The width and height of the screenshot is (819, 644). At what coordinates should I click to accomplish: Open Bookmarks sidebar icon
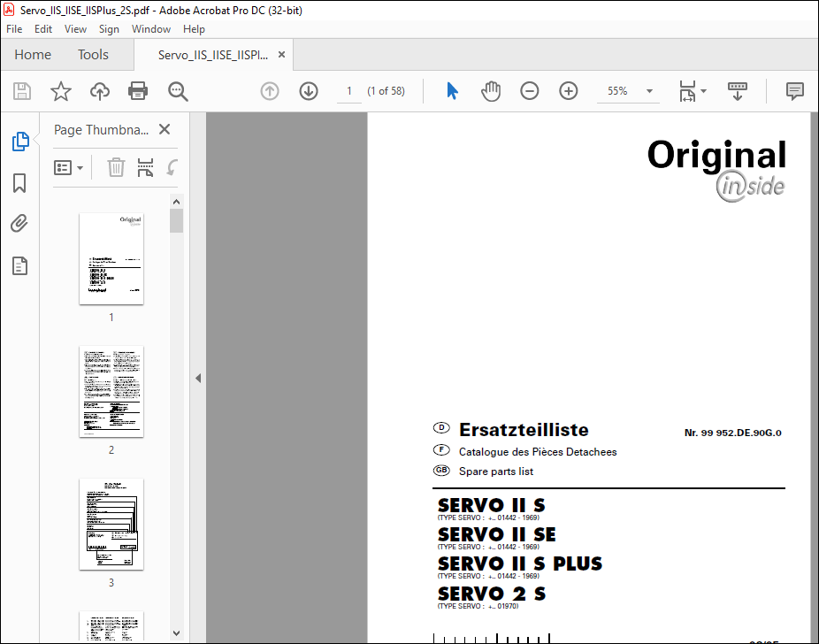pyautogui.click(x=19, y=183)
